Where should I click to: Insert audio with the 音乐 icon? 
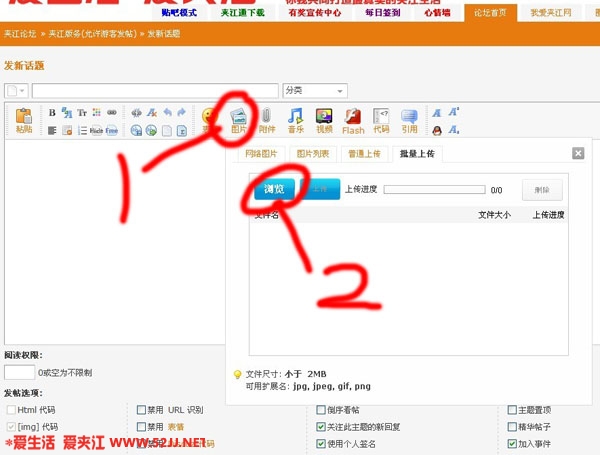(295, 119)
